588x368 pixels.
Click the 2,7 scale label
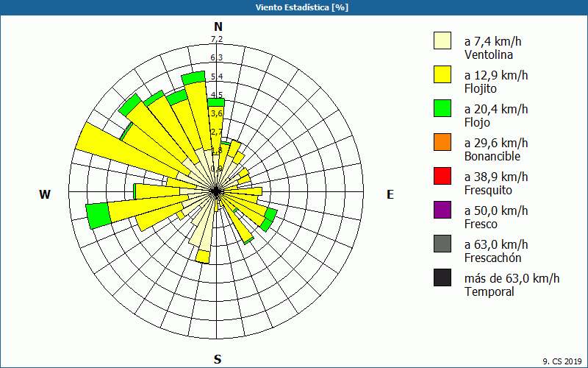(x=217, y=132)
